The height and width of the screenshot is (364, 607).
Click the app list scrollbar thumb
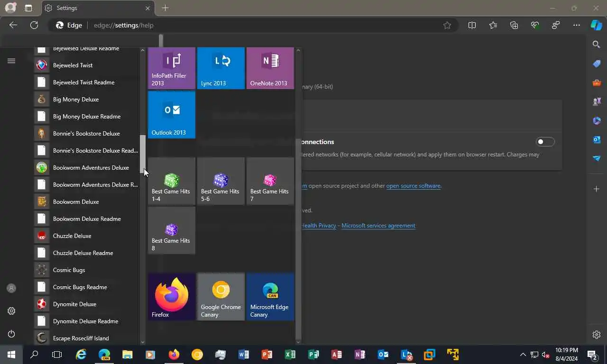142,154
